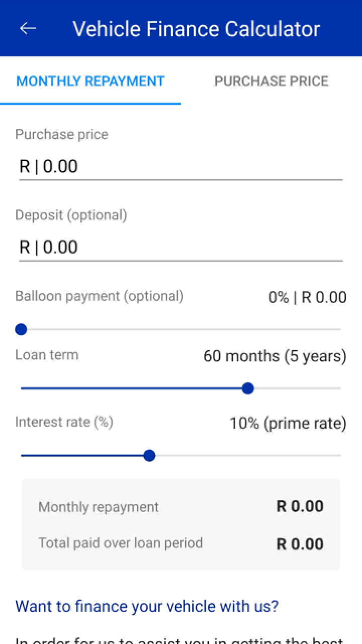Focus the Purchase price input field
362x644 pixels.
tap(181, 167)
